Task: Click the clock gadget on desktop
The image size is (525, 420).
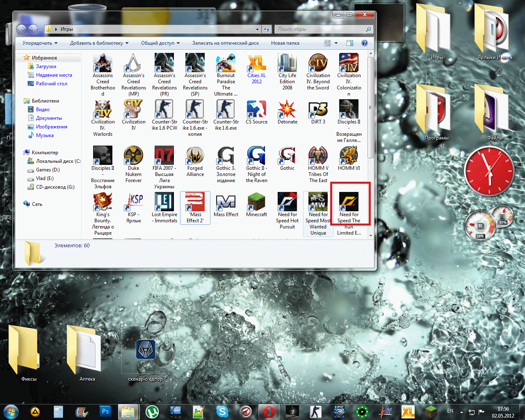Action: 488,172
